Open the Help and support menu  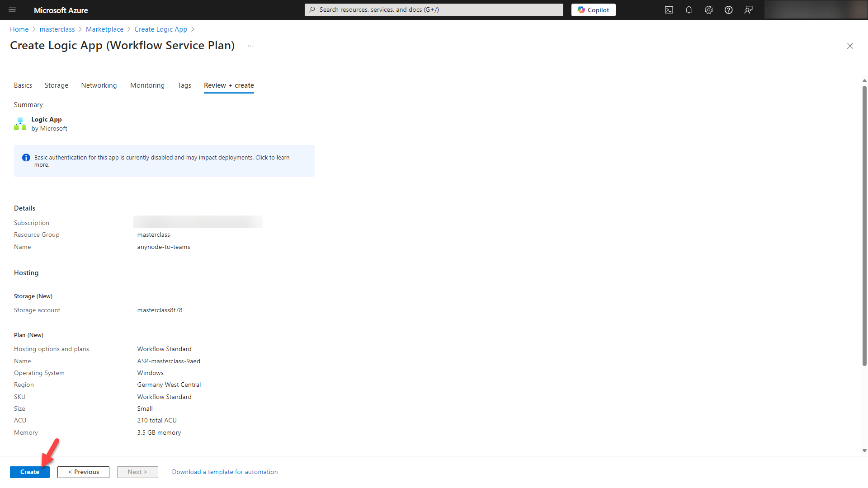[x=728, y=9]
